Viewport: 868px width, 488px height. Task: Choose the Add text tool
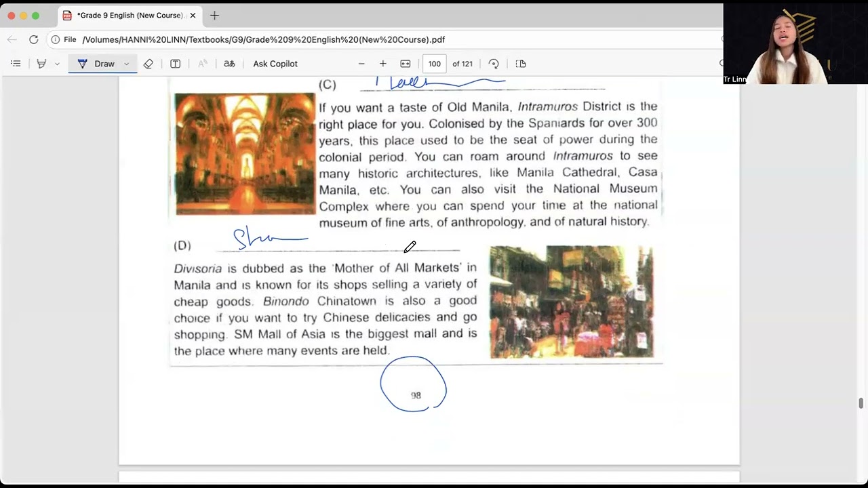point(175,64)
